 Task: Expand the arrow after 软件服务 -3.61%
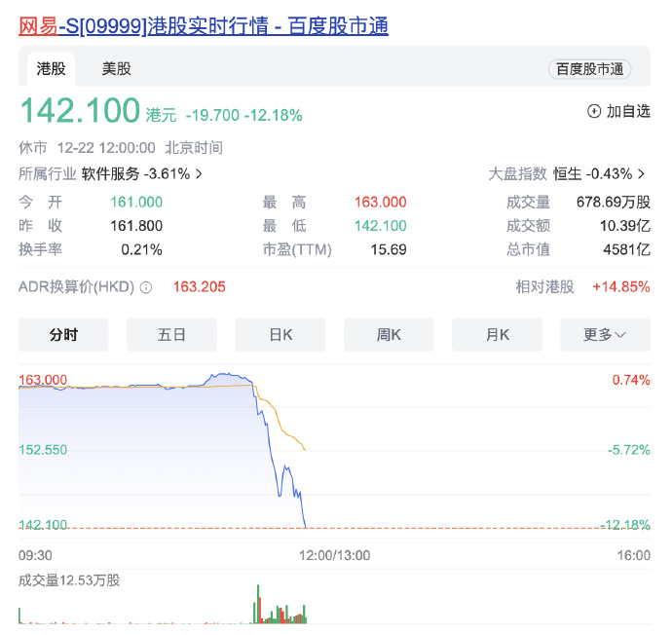click(x=199, y=174)
